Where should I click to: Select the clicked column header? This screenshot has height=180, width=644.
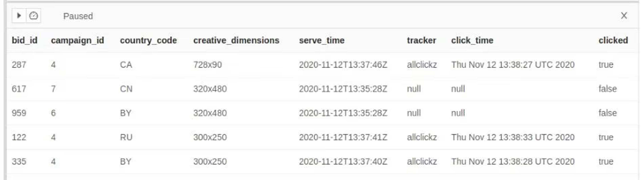coord(613,40)
